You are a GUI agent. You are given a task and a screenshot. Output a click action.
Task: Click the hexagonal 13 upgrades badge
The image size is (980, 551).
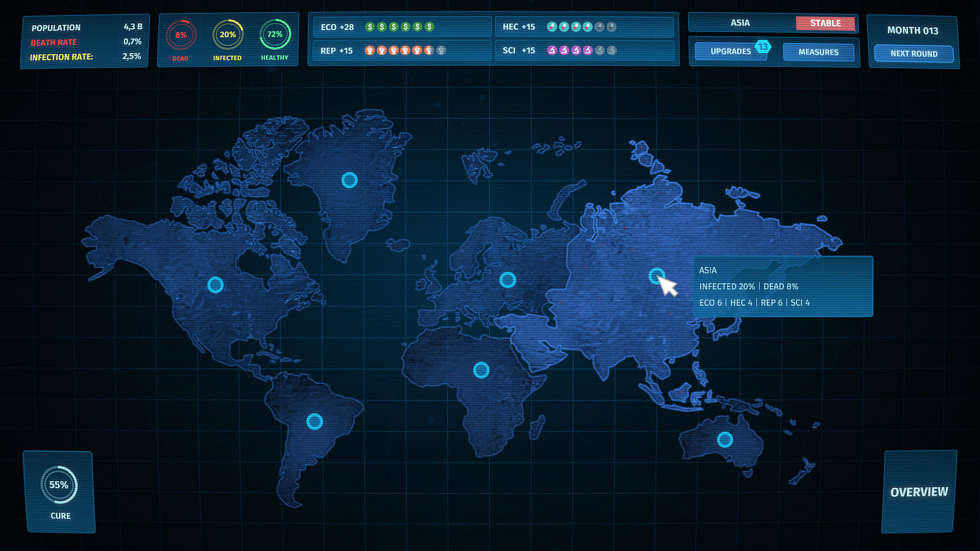point(763,46)
